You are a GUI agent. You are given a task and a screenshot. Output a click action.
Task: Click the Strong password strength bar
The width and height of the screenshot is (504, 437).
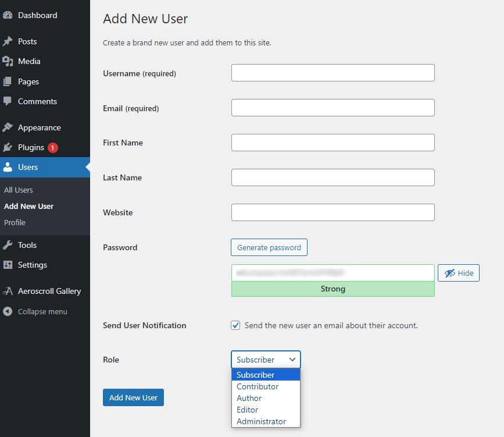(333, 289)
